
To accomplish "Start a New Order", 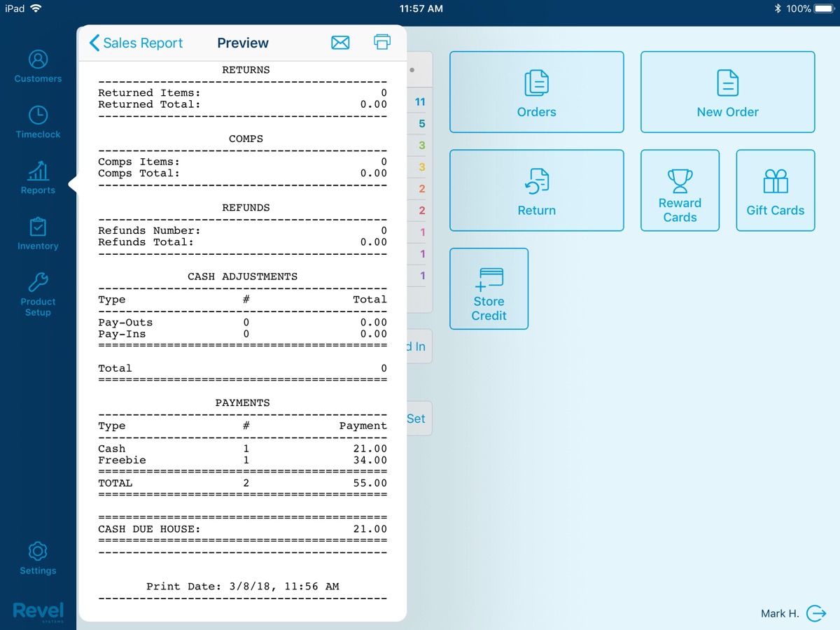I will point(727,92).
